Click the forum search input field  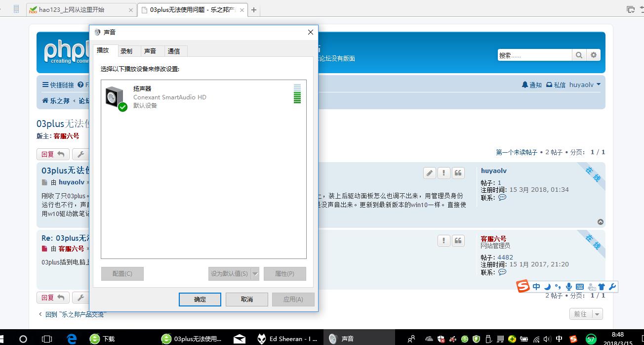(533, 55)
